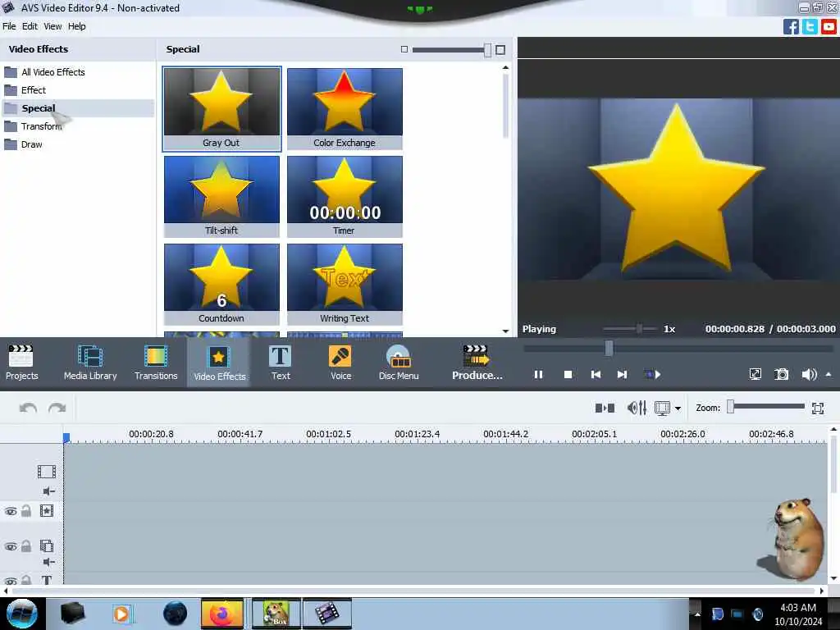The width and height of the screenshot is (840, 630).
Task: Click the main video track filmstrip icon
Action: (47, 472)
